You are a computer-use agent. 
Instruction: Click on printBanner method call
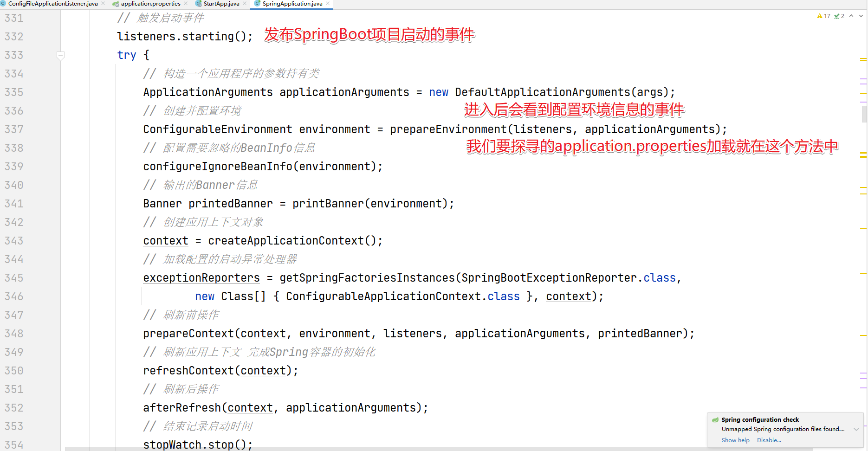(x=328, y=204)
